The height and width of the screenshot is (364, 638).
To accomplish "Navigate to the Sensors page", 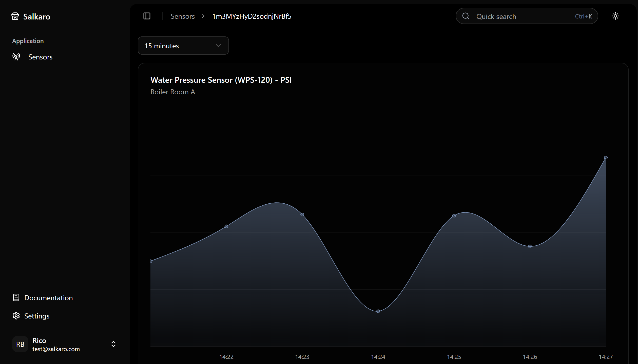I will pyautogui.click(x=41, y=57).
